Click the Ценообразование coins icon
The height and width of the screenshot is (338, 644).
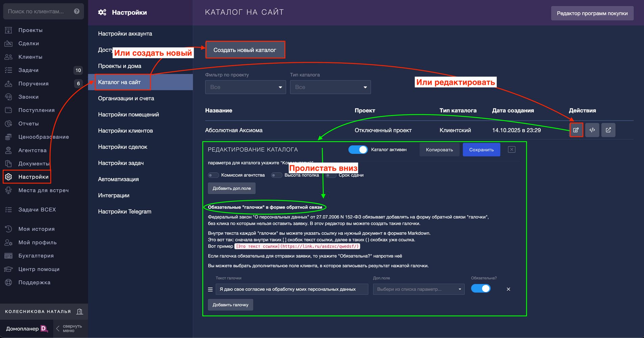[x=8, y=137]
